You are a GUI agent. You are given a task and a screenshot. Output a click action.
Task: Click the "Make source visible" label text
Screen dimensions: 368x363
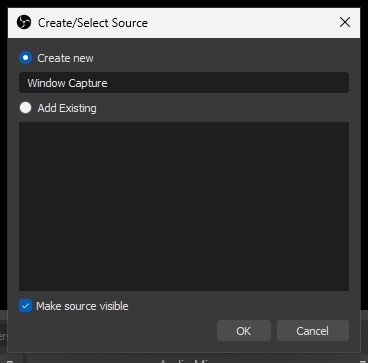click(82, 306)
